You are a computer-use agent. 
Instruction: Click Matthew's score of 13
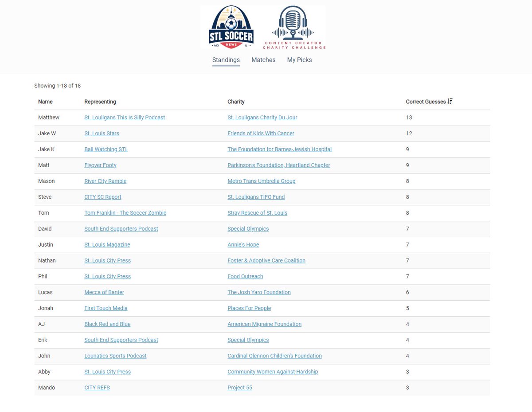click(409, 118)
